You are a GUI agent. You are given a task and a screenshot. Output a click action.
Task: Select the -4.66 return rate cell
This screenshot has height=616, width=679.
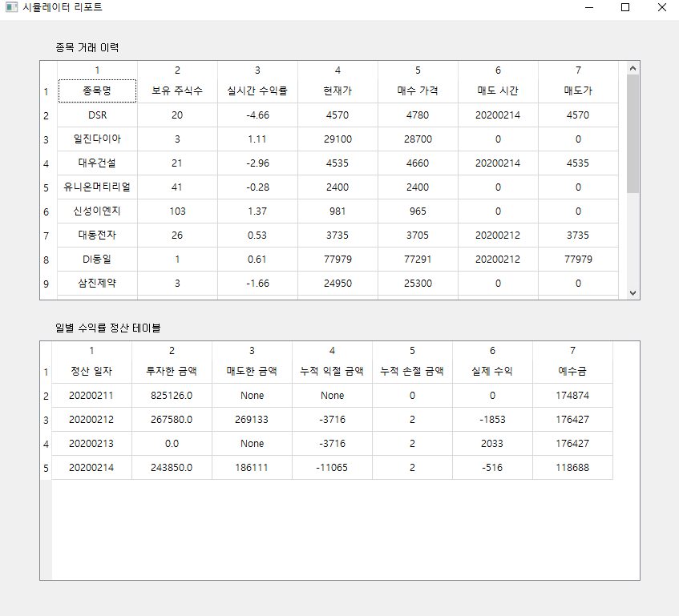[257, 115]
